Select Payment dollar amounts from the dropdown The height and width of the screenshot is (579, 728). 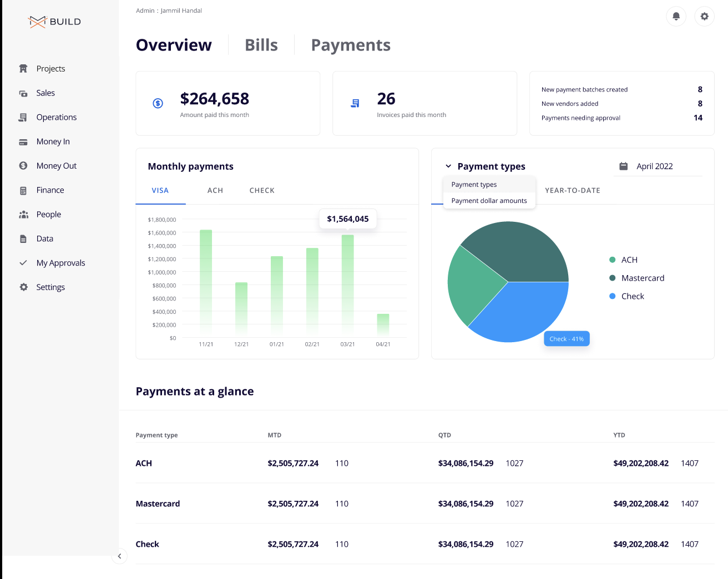(x=489, y=201)
